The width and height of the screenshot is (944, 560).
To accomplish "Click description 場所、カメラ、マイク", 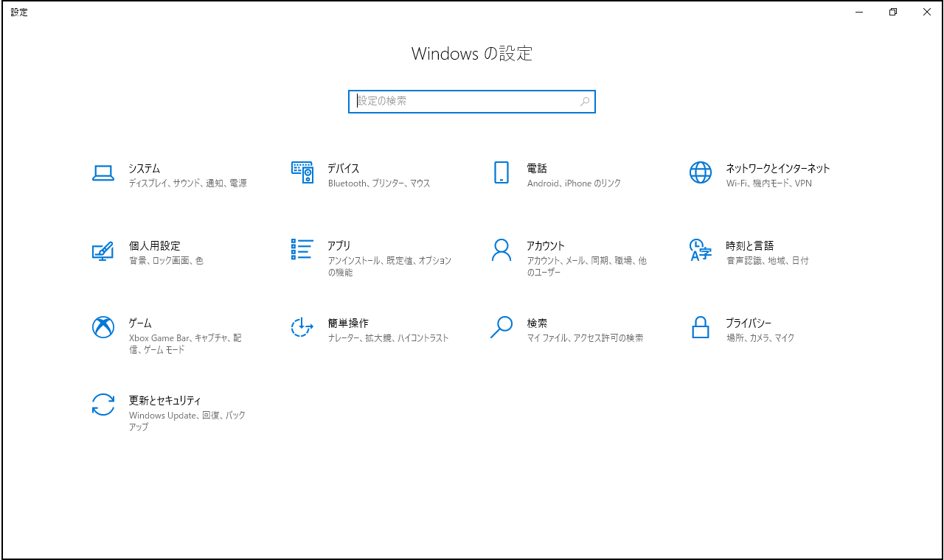I will click(x=760, y=338).
